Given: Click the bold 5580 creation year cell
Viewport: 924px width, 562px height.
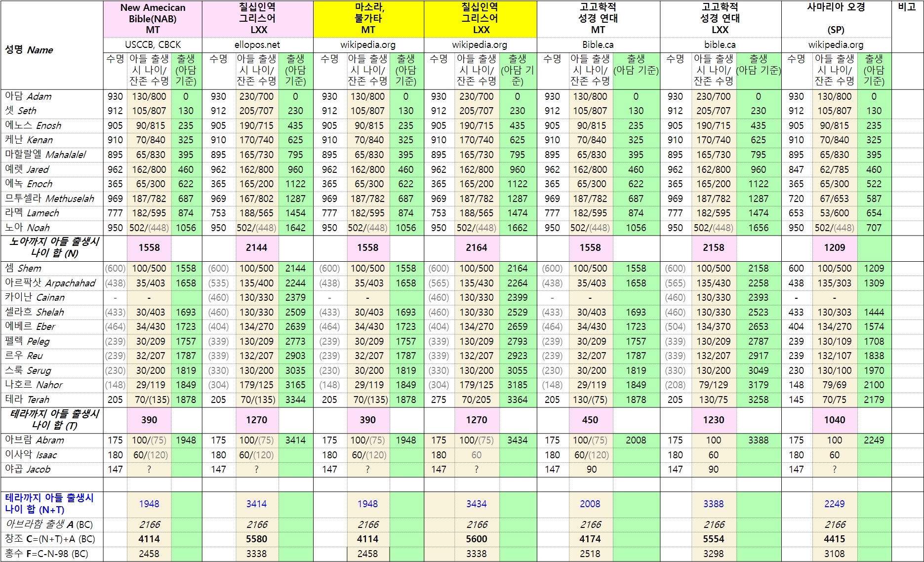Looking at the screenshot, I should pos(256,539).
